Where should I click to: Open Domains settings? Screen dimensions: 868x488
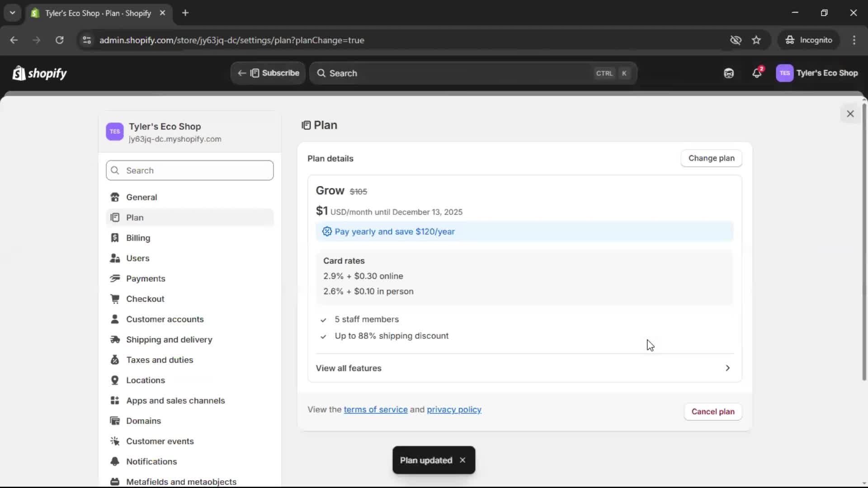click(x=190, y=421)
